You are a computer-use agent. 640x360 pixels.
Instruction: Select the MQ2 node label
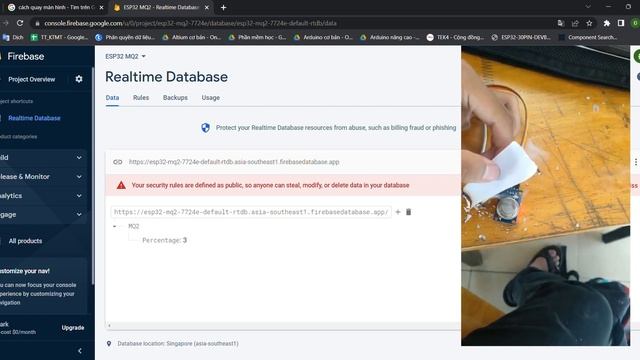pyautogui.click(x=133, y=226)
